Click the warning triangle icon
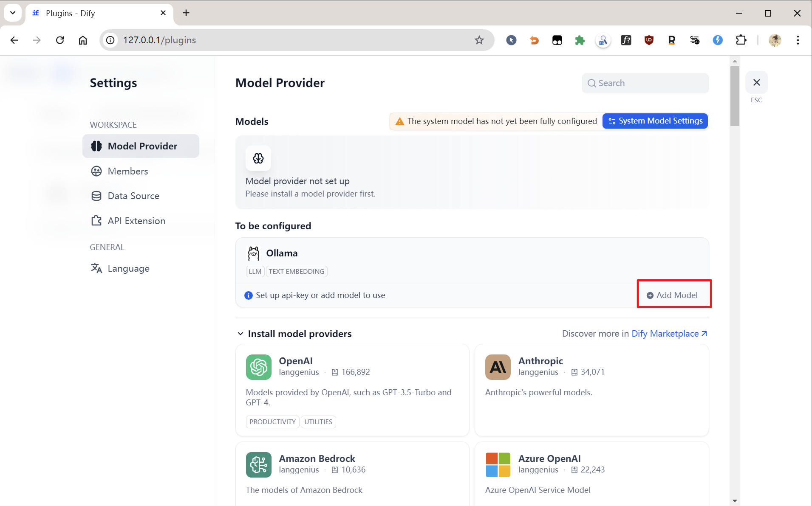 click(x=399, y=121)
